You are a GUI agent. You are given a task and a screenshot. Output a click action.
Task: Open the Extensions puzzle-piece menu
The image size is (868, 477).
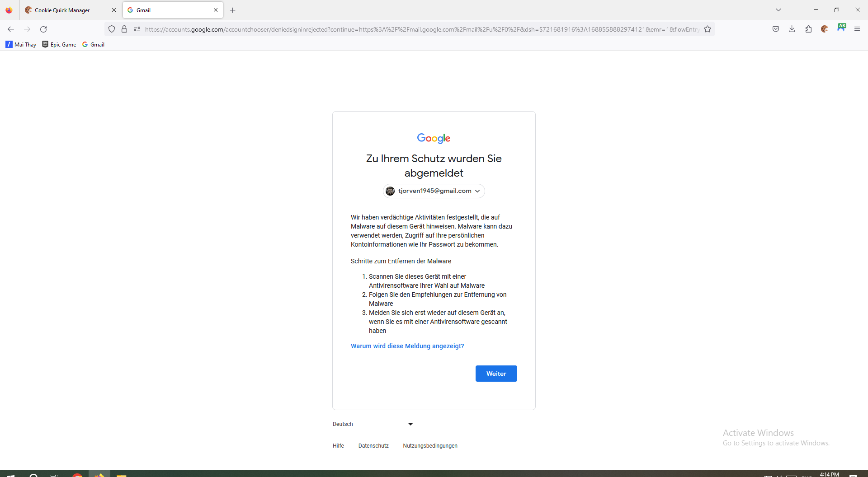(808, 29)
